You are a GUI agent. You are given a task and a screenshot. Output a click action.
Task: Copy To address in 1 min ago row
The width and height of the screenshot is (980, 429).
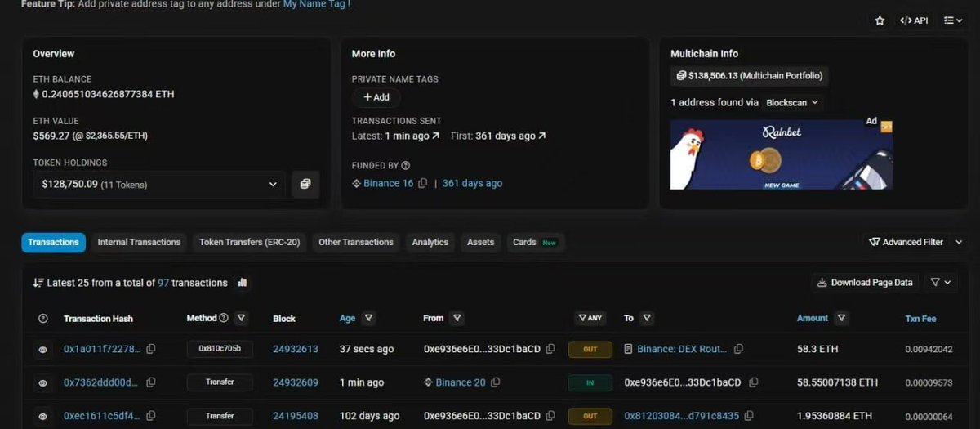(753, 382)
